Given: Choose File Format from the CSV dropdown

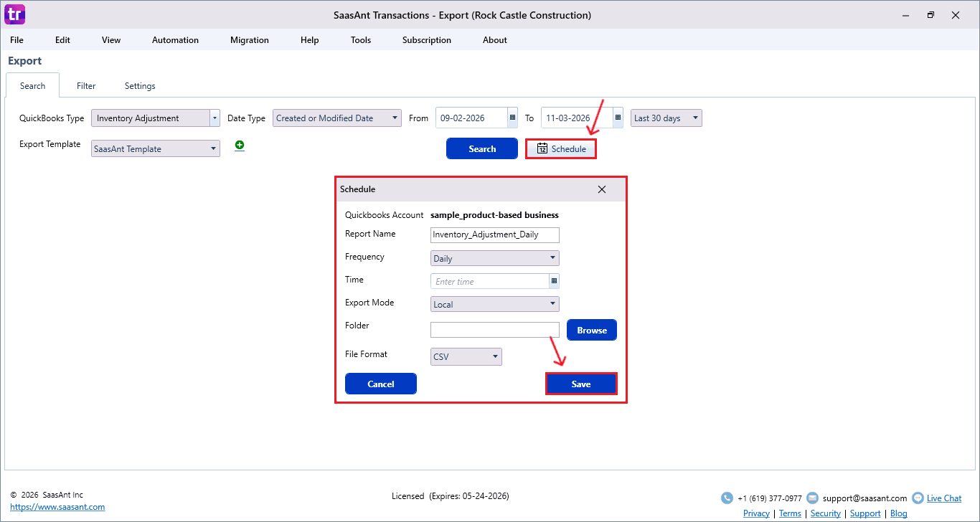Looking at the screenshot, I should point(466,356).
